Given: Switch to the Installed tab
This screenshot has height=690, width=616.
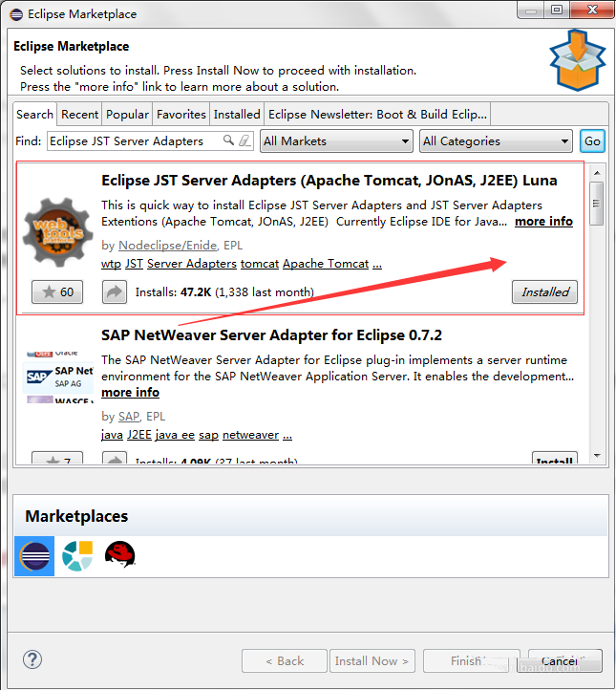Looking at the screenshot, I should 237,115.
